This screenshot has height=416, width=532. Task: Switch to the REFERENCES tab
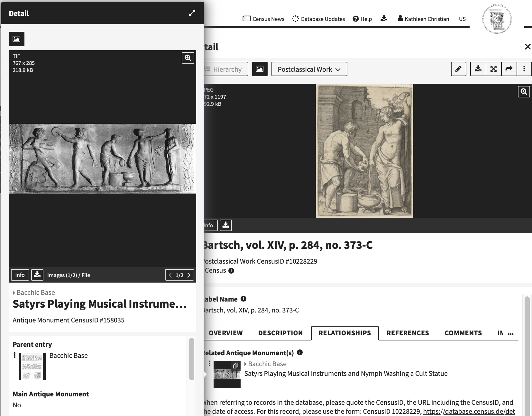click(408, 333)
